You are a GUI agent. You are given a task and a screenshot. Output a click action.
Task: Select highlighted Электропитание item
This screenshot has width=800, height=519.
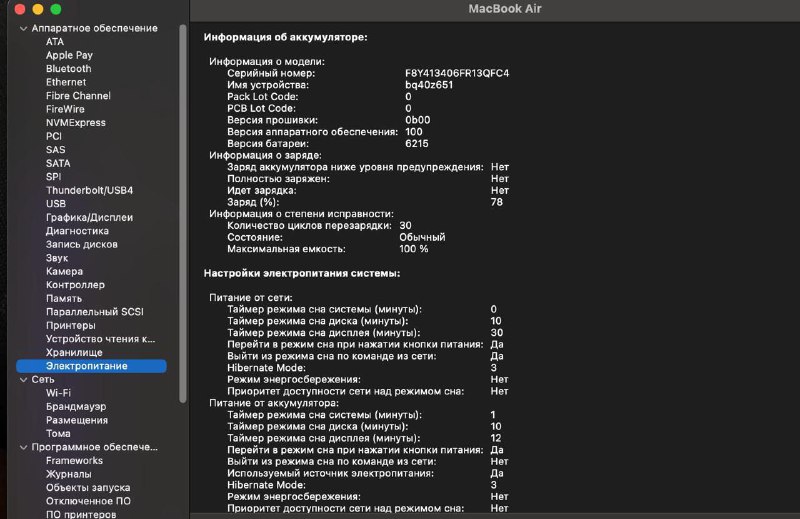[91, 366]
